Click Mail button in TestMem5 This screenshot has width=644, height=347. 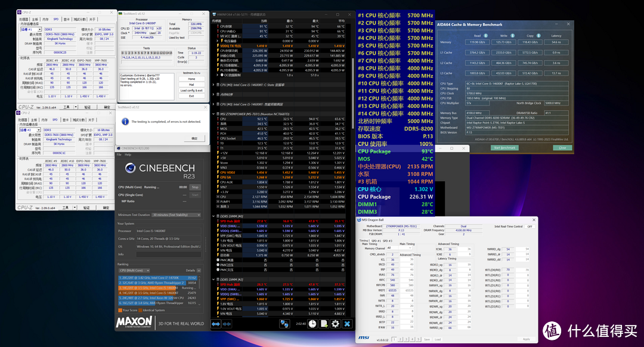pos(191,85)
